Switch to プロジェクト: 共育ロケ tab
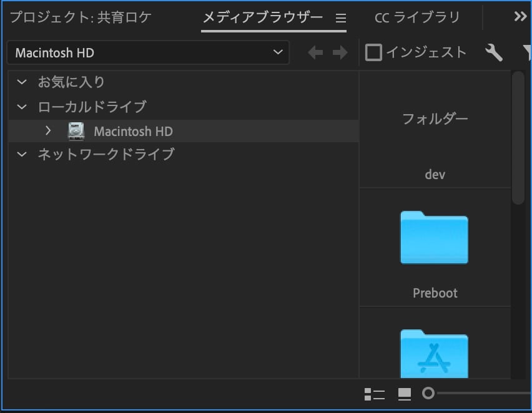The image size is (532, 413). click(x=81, y=17)
